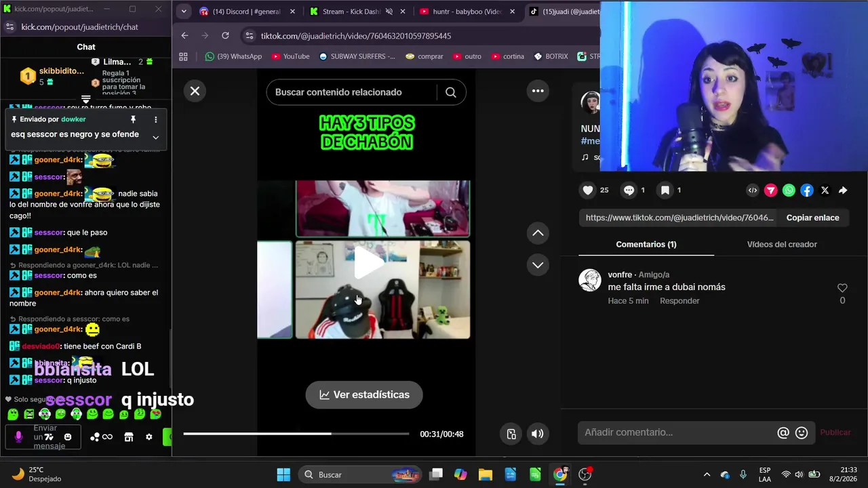Click Publicar to post the comment

[835, 432]
